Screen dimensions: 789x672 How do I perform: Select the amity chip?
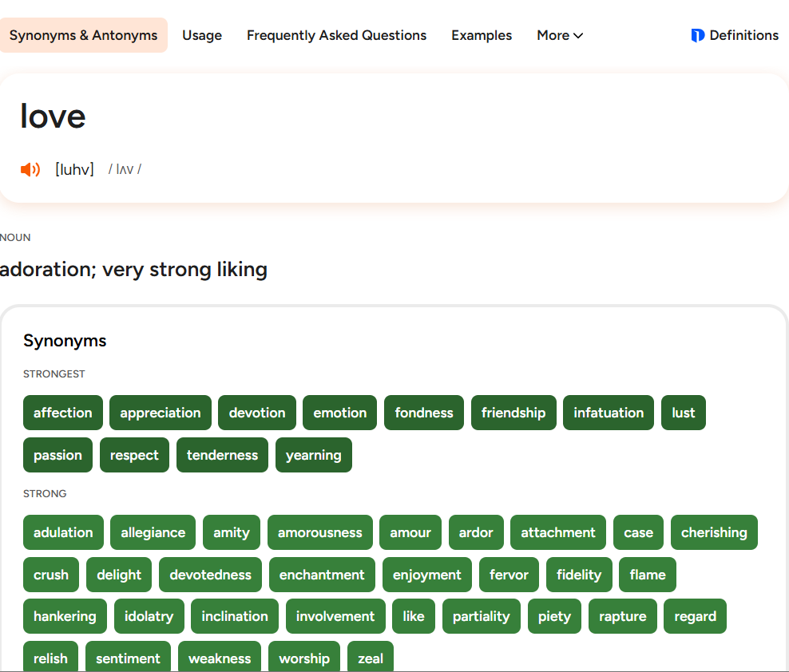(x=232, y=532)
